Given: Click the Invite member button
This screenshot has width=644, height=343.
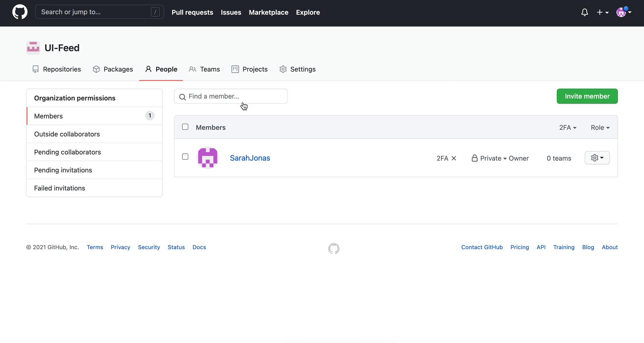Looking at the screenshot, I should [x=587, y=96].
